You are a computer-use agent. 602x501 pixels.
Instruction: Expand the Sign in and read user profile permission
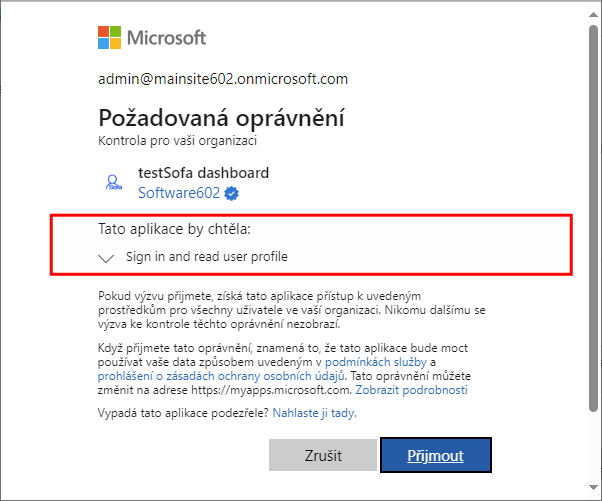(106, 258)
